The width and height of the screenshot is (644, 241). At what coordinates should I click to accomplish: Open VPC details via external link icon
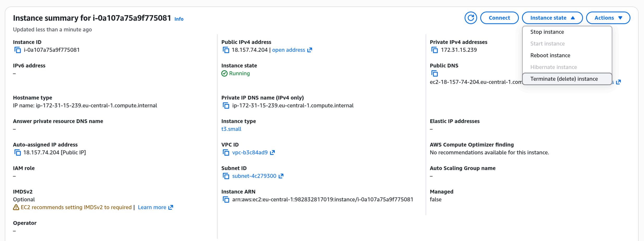(x=272, y=152)
